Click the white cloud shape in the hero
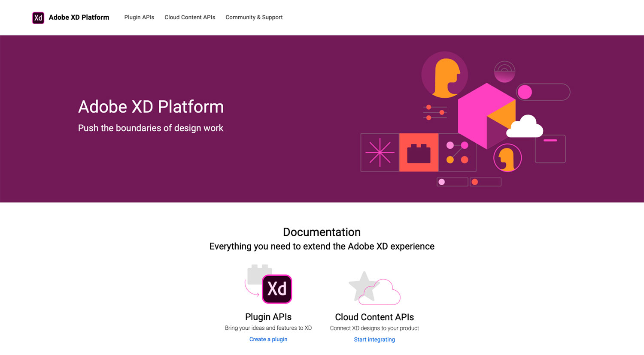The image size is (644, 355). click(525, 127)
